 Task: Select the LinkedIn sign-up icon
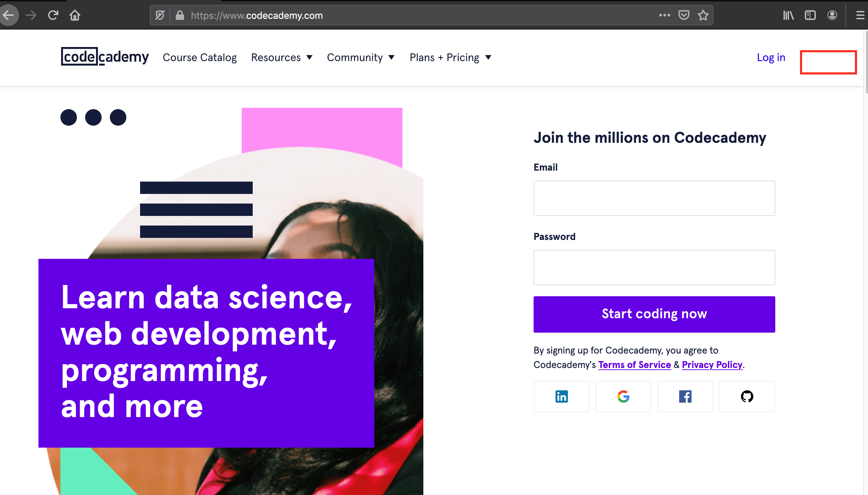click(561, 396)
